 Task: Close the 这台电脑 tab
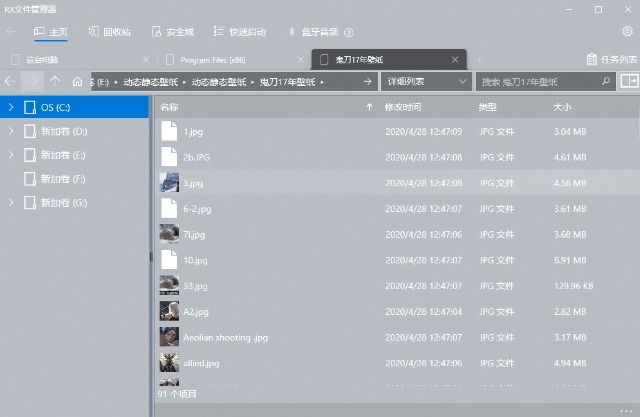pos(147,59)
